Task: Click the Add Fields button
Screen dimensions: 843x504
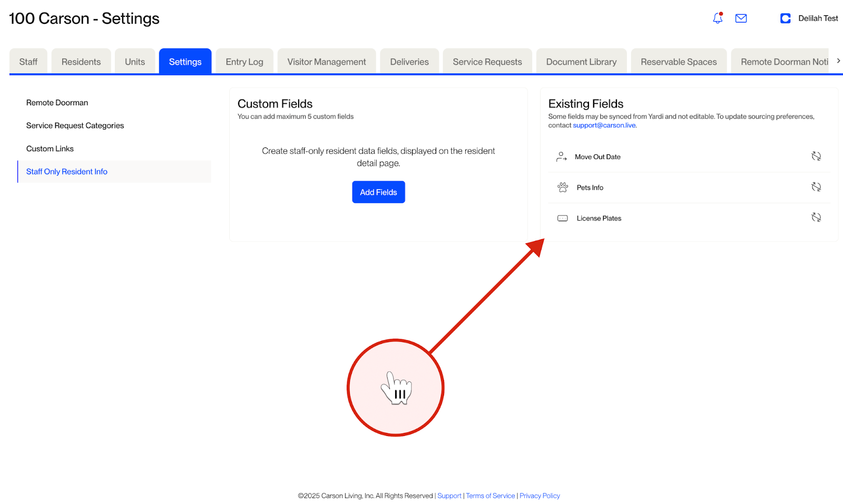Action: tap(378, 192)
